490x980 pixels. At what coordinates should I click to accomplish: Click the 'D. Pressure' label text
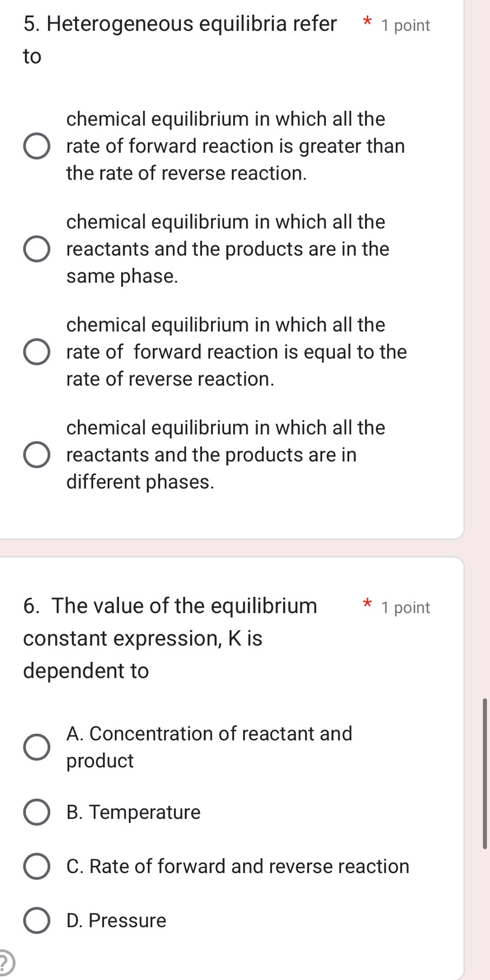coord(116,920)
